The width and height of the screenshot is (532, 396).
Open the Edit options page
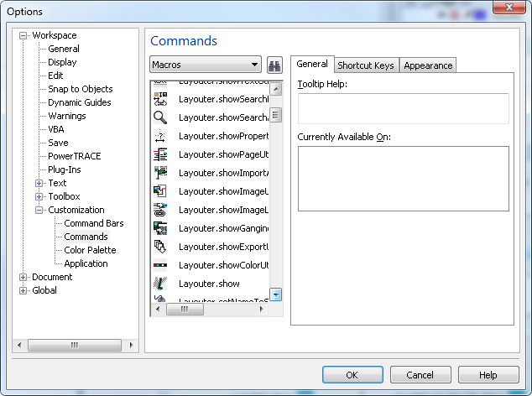[55, 76]
